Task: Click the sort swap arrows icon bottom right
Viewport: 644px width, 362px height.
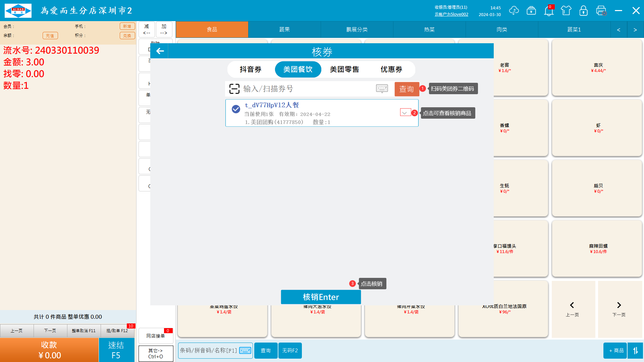Action: point(635,351)
